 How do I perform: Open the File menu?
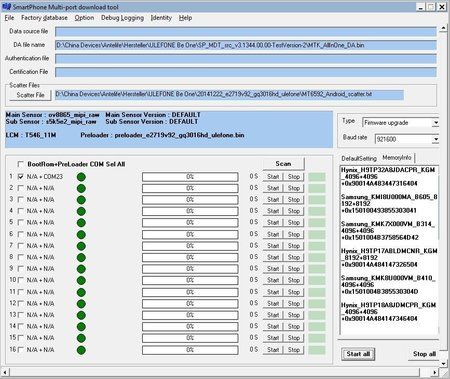(9, 18)
